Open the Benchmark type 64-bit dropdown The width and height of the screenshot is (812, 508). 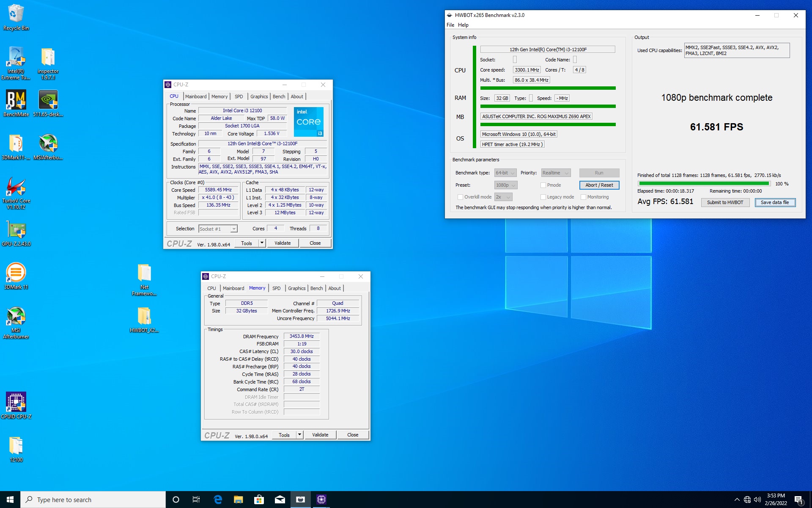505,173
